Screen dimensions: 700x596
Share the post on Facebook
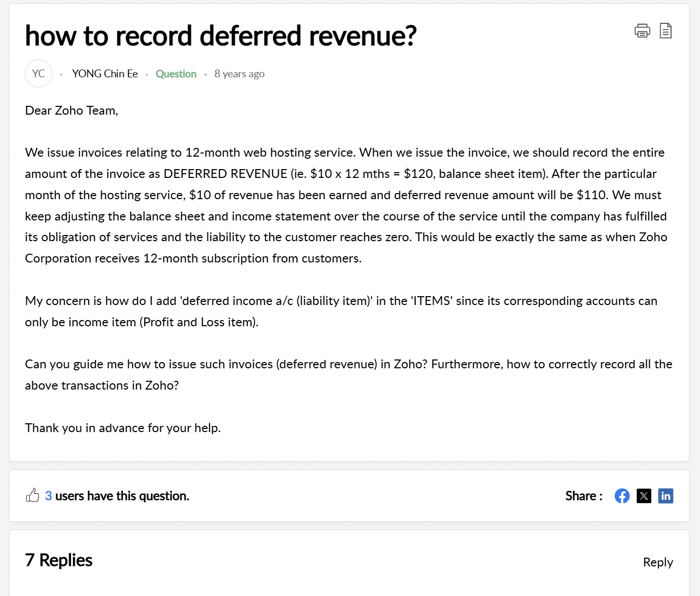click(622, 496)
